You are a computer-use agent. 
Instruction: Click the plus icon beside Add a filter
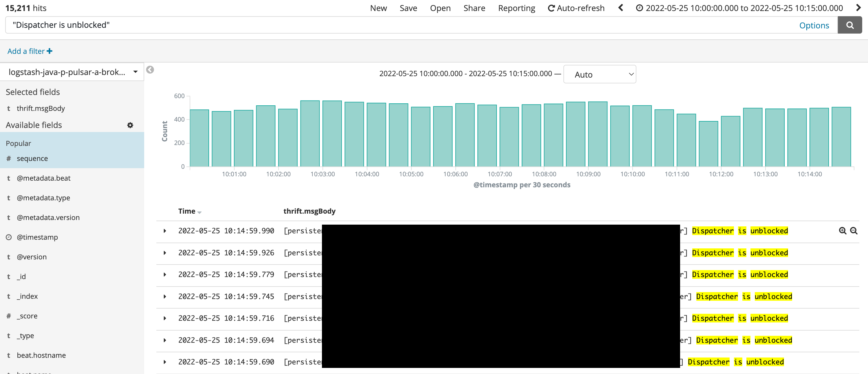(50, 51)
